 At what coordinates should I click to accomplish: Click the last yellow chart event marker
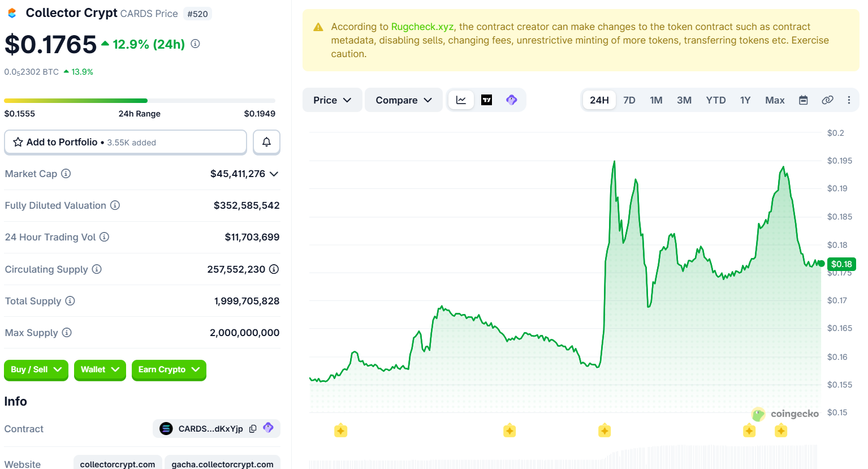(x=781, y=431)
